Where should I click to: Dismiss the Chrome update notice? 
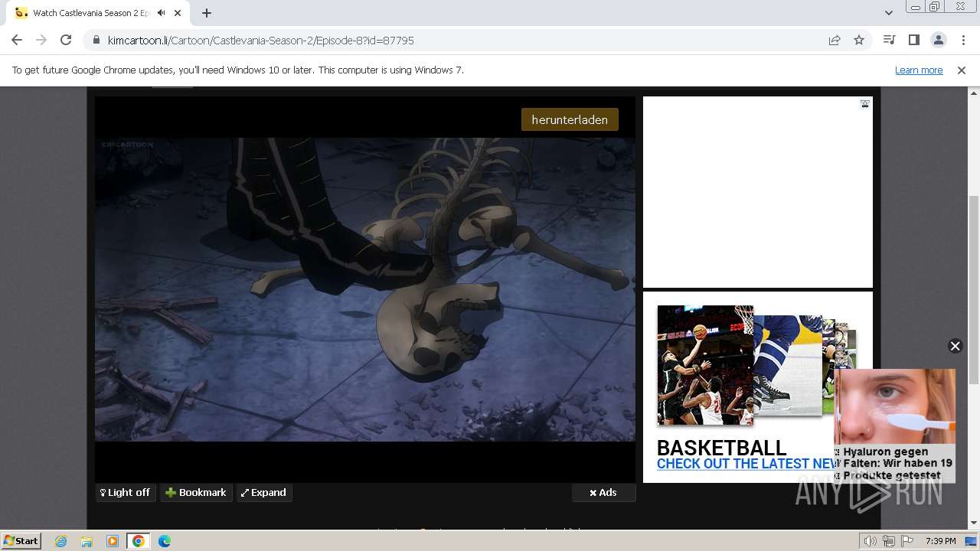point(962,70)
